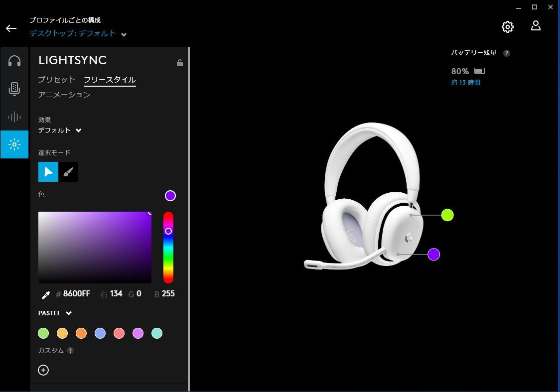Click the 選択モード label
This screenshot has width=560, height=392.
coord(54,152)
